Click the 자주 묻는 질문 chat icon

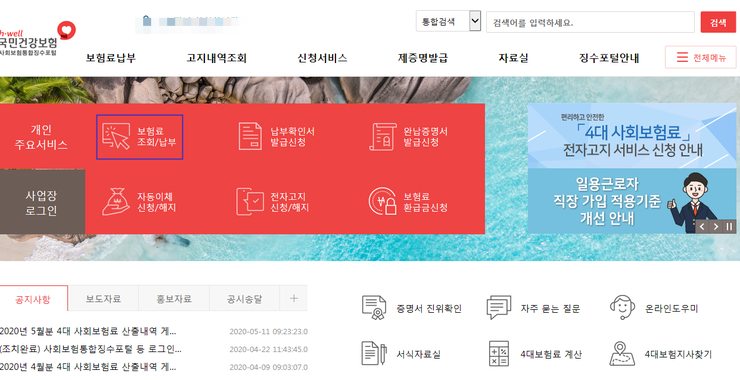point(499,307)
